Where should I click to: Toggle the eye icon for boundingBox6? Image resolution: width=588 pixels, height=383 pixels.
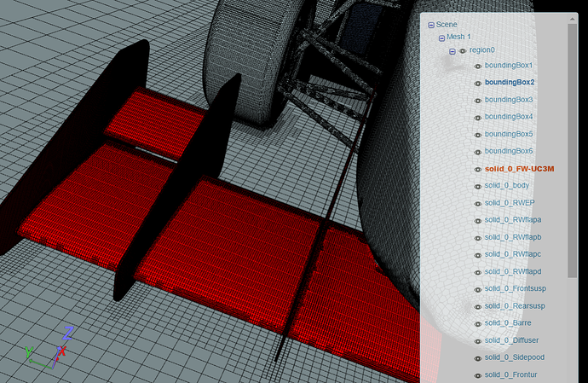pos(478,152)
